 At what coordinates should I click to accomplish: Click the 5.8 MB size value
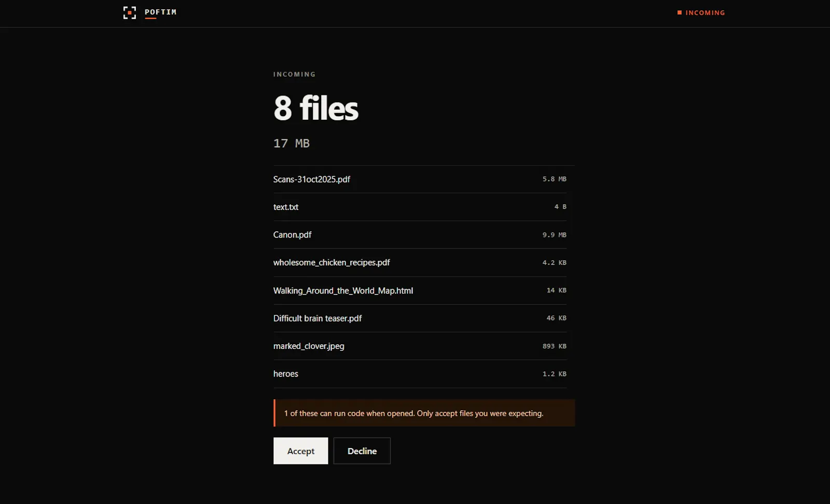[555, 179]
